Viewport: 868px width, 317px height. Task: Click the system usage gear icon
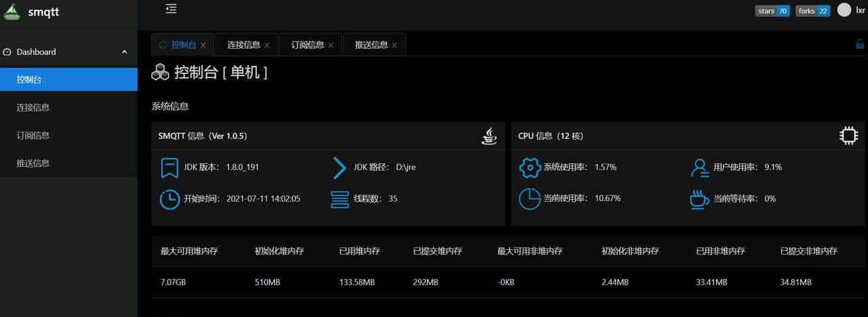(530, 167)
